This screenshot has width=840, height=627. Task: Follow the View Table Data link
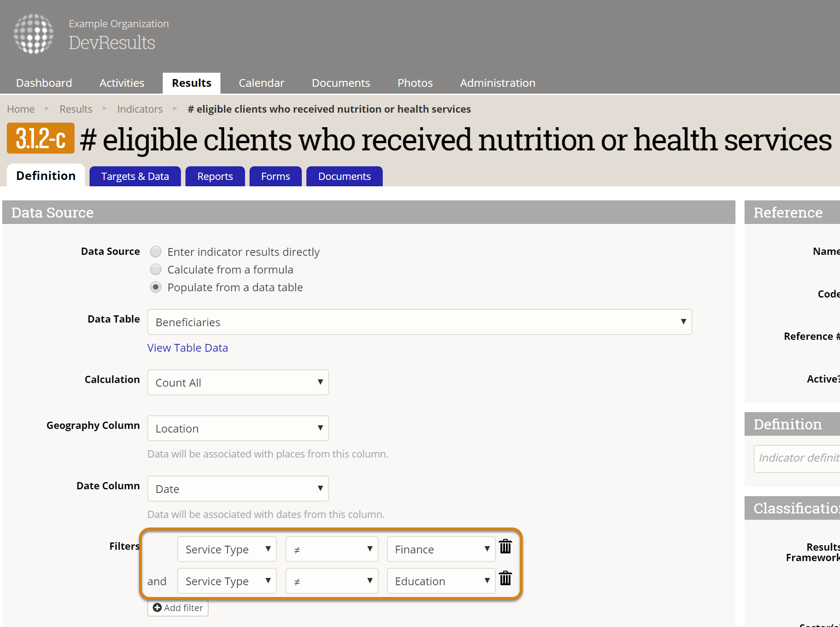(188, 348)
